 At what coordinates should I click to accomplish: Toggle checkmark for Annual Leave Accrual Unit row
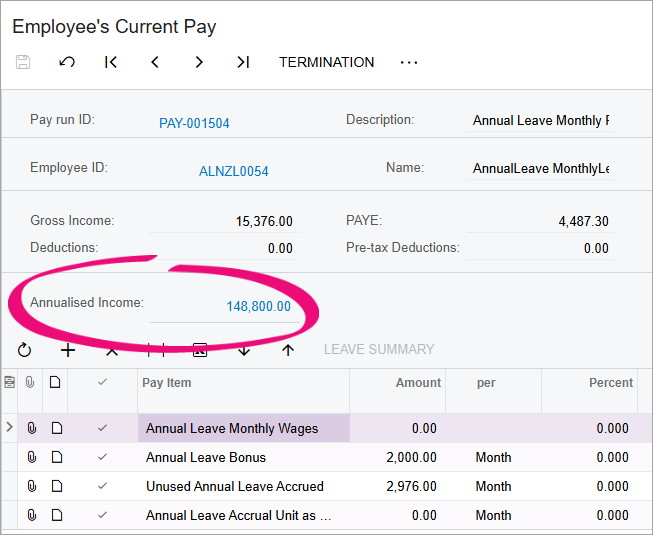[x=102, y=515]
